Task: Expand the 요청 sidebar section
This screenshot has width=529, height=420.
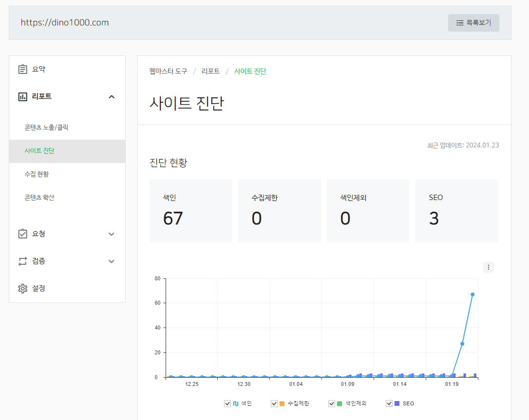Action: [112, 234]
